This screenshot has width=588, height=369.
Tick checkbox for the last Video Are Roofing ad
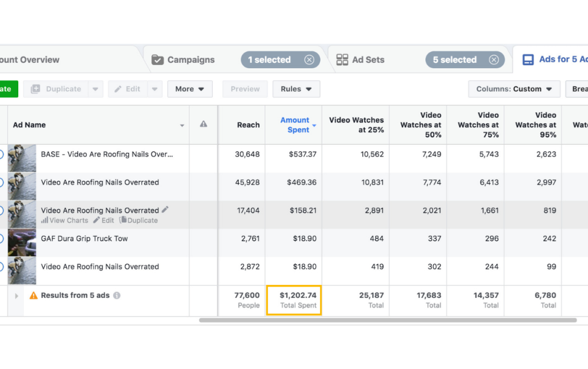(x=1, y=267)
